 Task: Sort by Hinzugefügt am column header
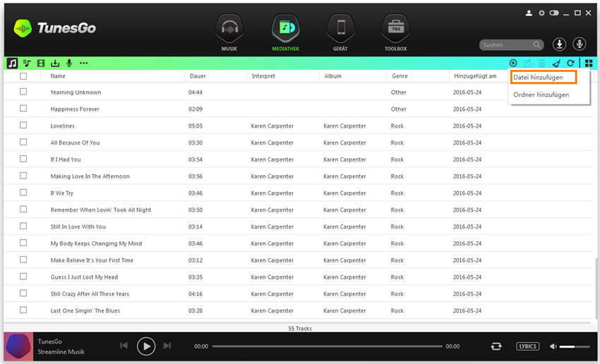tap(475, 76)
